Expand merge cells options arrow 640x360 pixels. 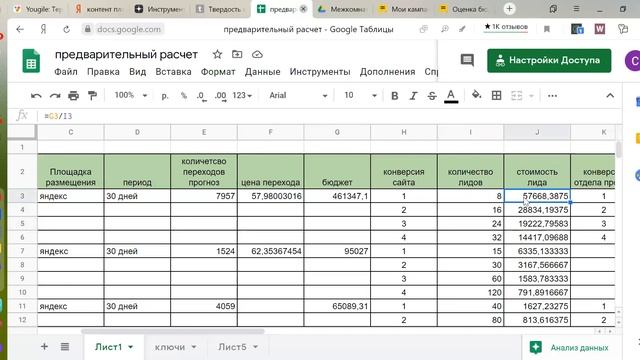point(531,96)
